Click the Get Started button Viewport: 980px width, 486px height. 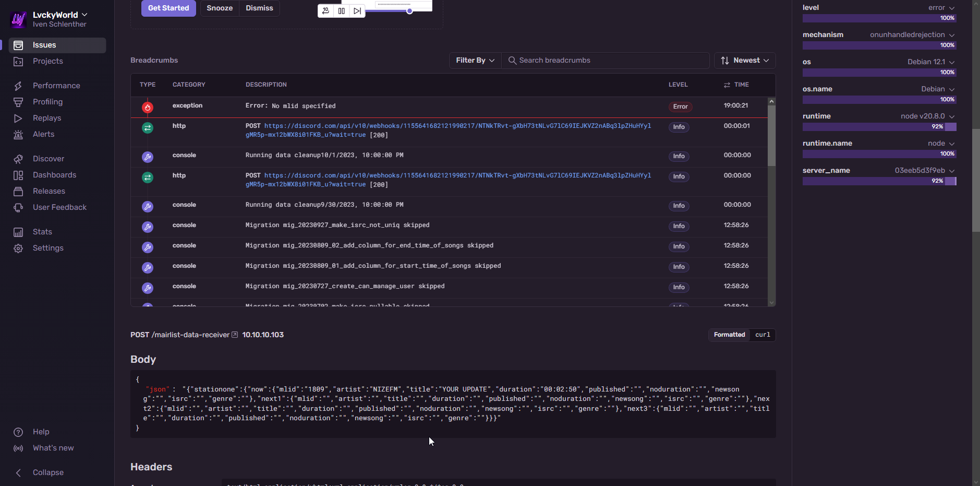(x=168, y=8)
